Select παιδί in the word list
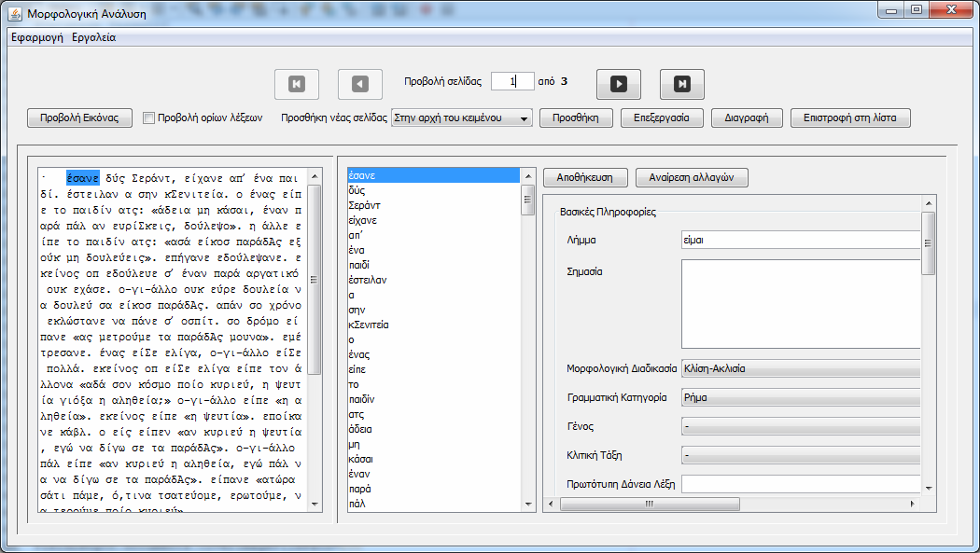Image resolution: width=980 pixels, height=553 pixels. [434, 265]
